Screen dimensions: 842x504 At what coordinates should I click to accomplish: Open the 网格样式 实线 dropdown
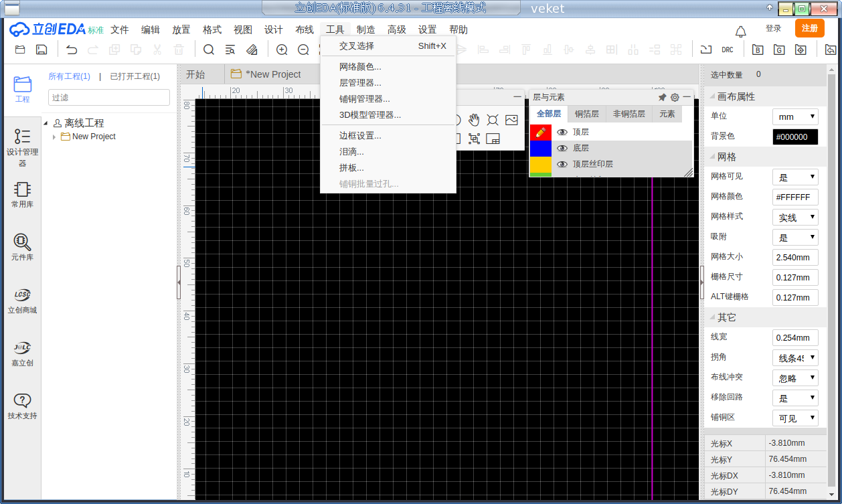(795, 217)
